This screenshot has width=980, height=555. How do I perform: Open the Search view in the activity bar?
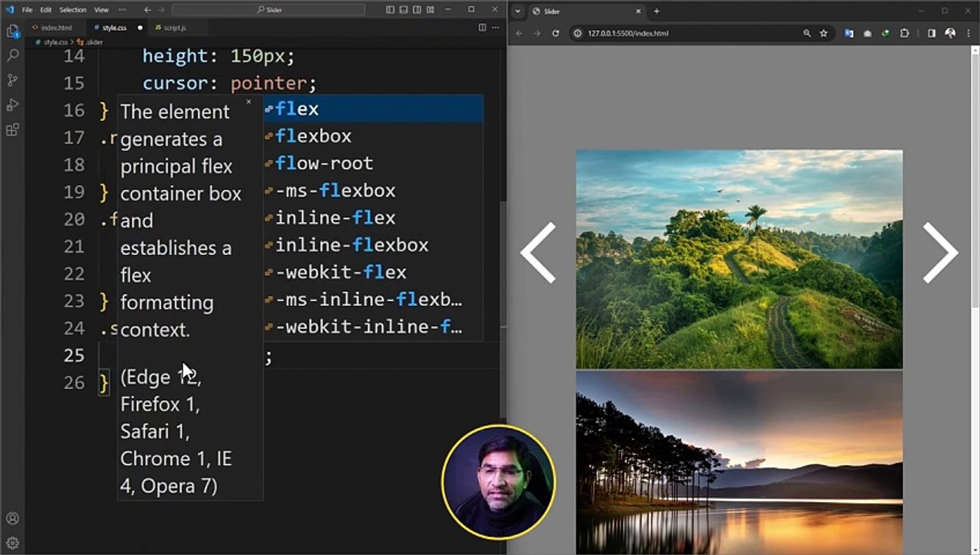[12, 55]
